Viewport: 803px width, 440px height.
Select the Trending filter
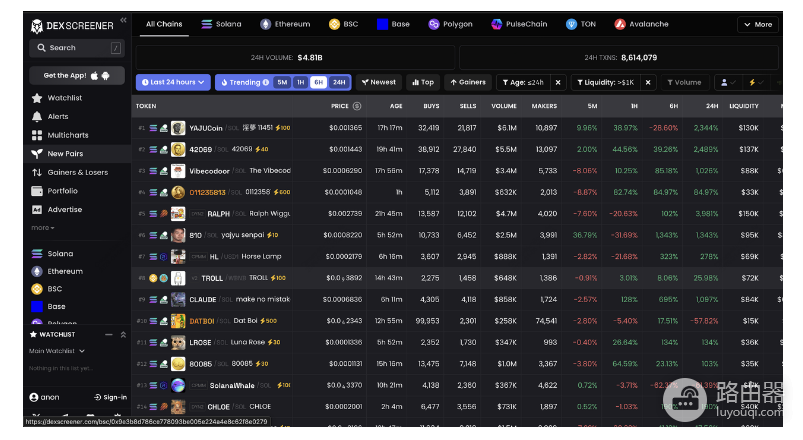point(245,82)
